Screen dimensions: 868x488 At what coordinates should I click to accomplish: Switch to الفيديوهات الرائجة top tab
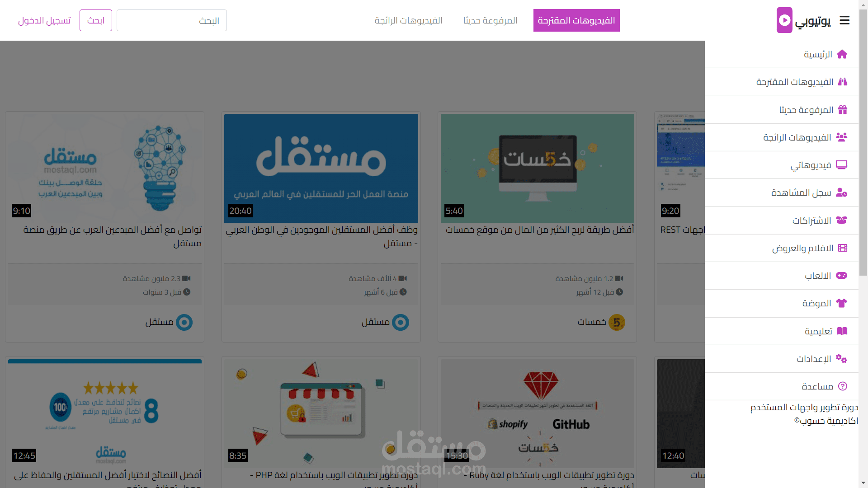click(408, 20)
